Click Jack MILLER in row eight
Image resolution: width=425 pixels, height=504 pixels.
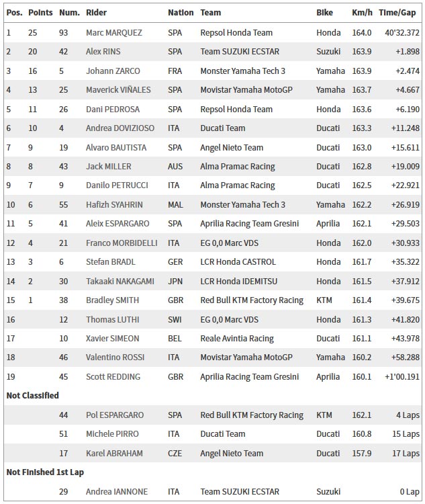[x=109, y=166]
